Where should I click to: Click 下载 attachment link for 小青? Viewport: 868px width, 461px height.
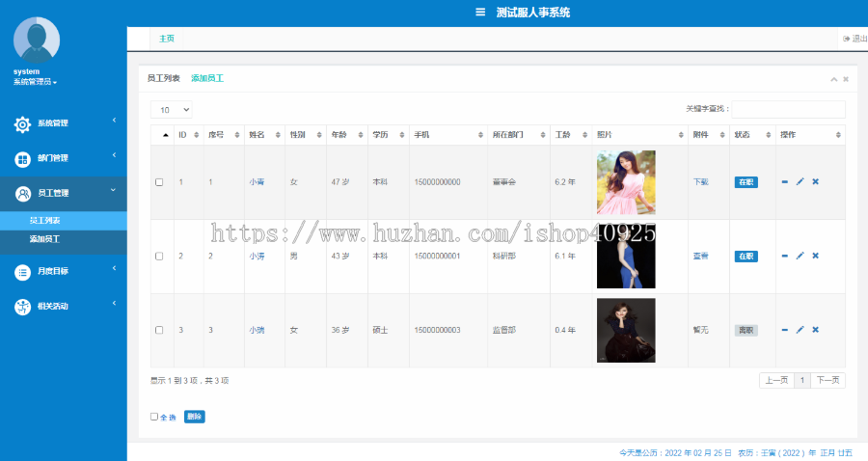(701, 182)
